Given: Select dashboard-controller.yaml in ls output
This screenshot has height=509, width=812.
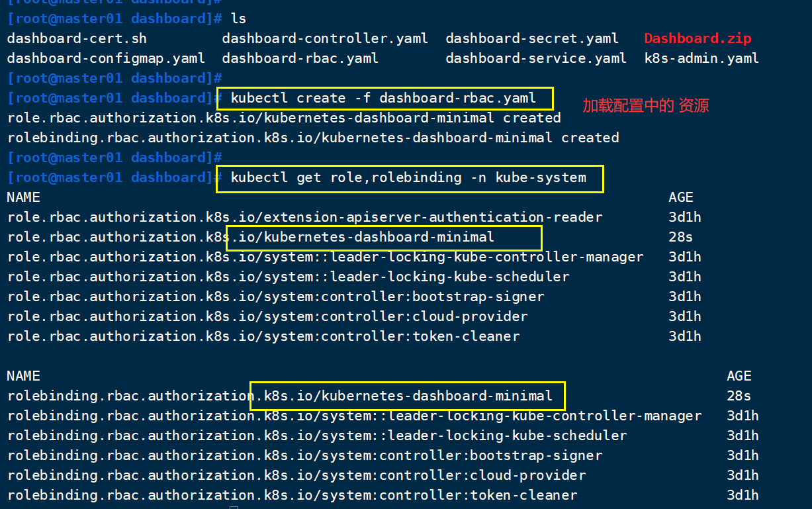Looking at the screenshot, I should [x=325, y=38].
